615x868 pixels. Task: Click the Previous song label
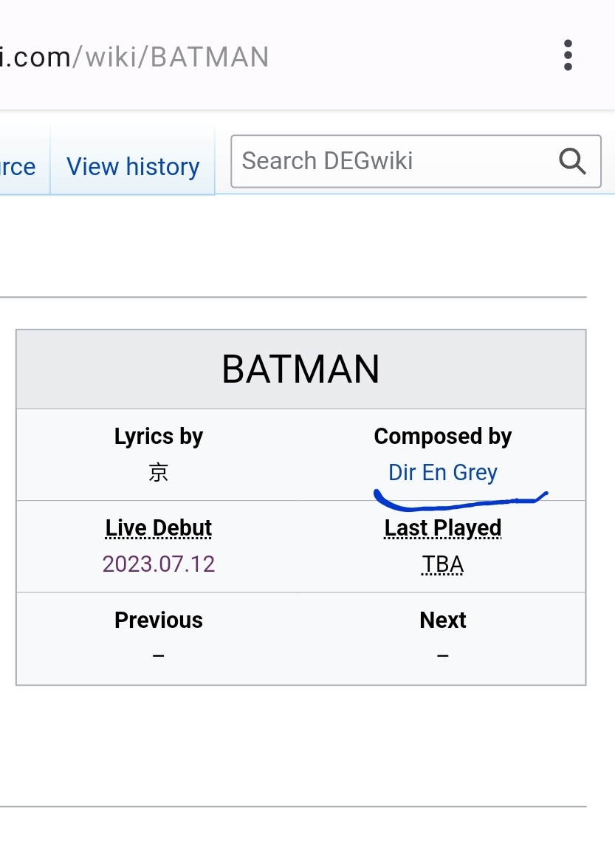pos(158,620)
